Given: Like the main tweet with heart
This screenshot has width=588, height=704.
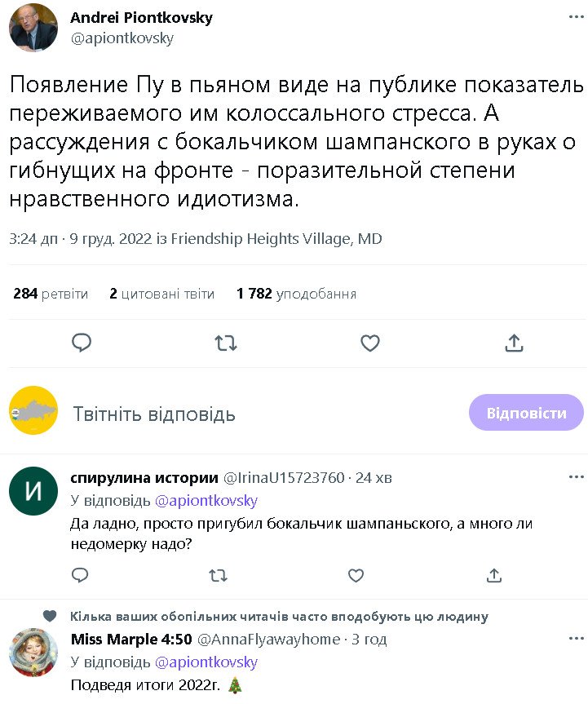Looking at the screenshot, I should click(x=370, y=343).
